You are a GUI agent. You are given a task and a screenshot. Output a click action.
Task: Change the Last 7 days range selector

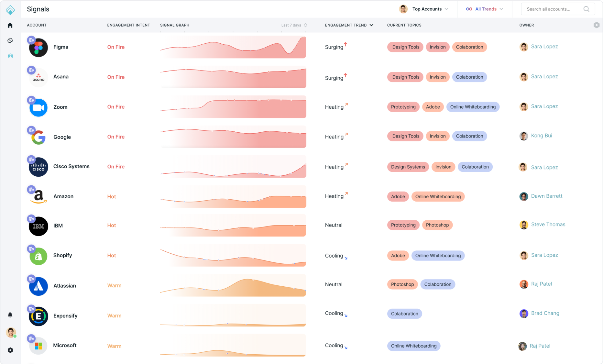point(294,25)
